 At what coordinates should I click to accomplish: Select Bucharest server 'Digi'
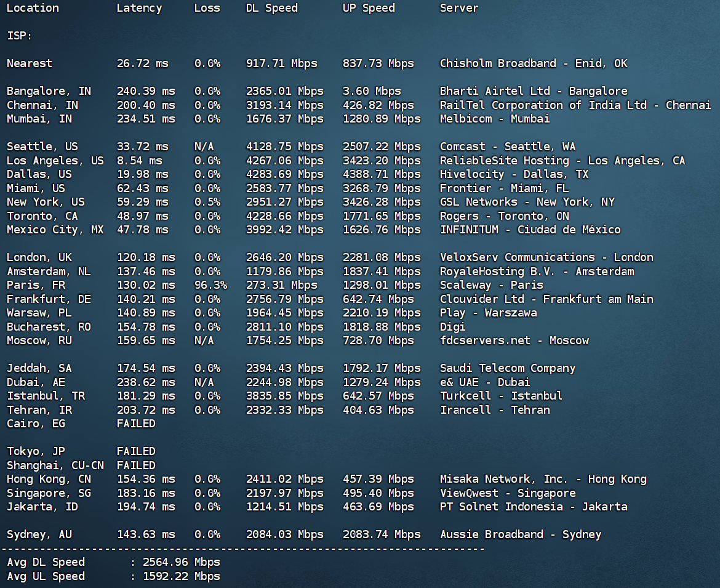click(452, 327)
